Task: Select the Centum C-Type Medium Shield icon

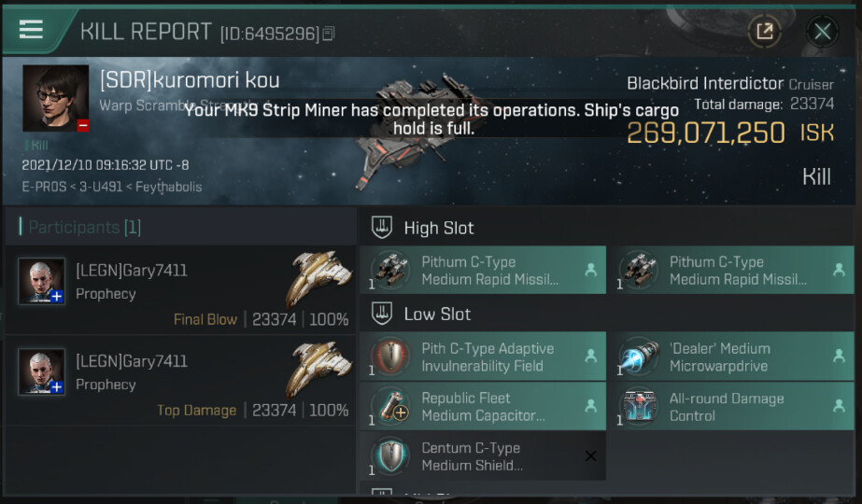Action: pyautogui.click(x=389, y=455)
